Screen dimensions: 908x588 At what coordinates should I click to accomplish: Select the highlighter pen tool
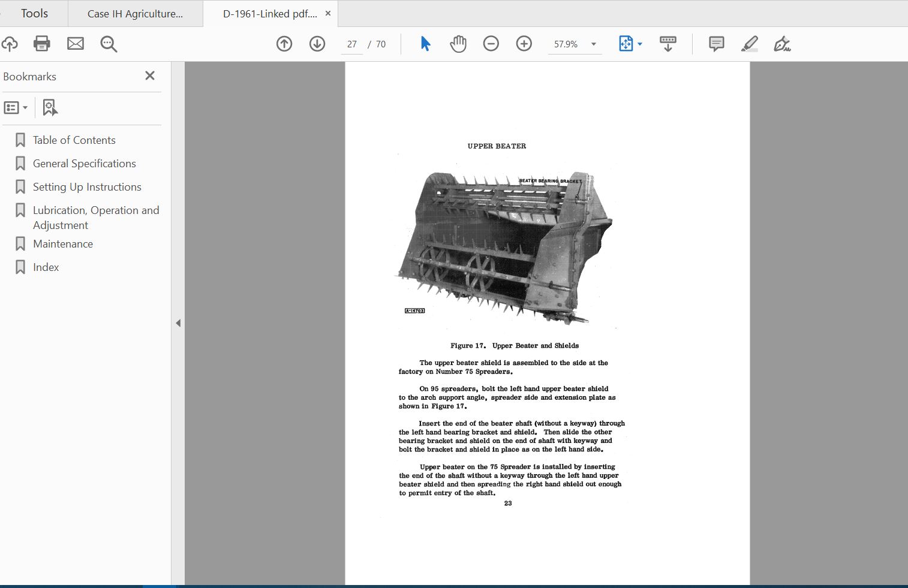pyautogui.click(x=750, y=44)
